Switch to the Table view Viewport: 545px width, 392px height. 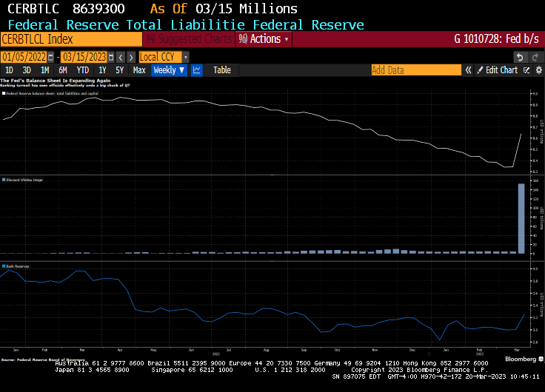click(222, 70)
